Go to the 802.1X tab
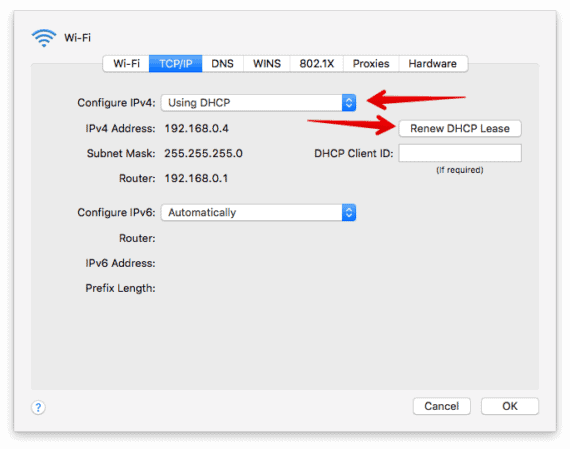 pyautogui.click(x=317, y=64)
